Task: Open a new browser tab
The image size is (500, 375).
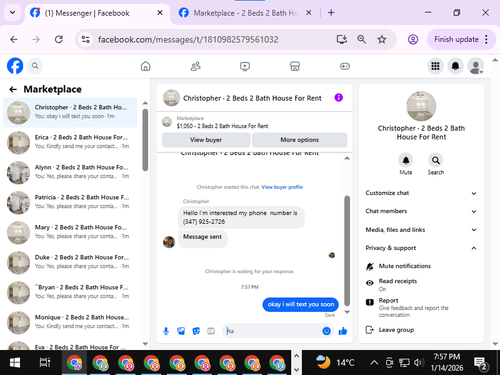Action: pyautogui.click(x=331, y=13)
